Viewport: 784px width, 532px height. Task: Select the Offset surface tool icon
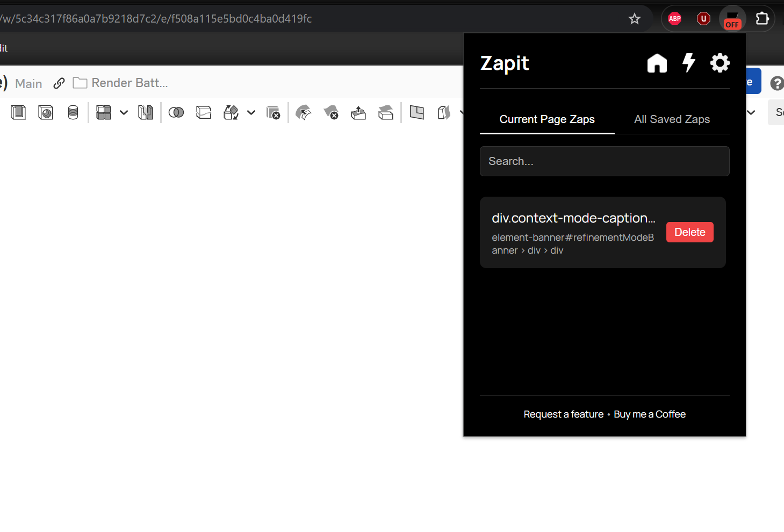pos(417,112)
